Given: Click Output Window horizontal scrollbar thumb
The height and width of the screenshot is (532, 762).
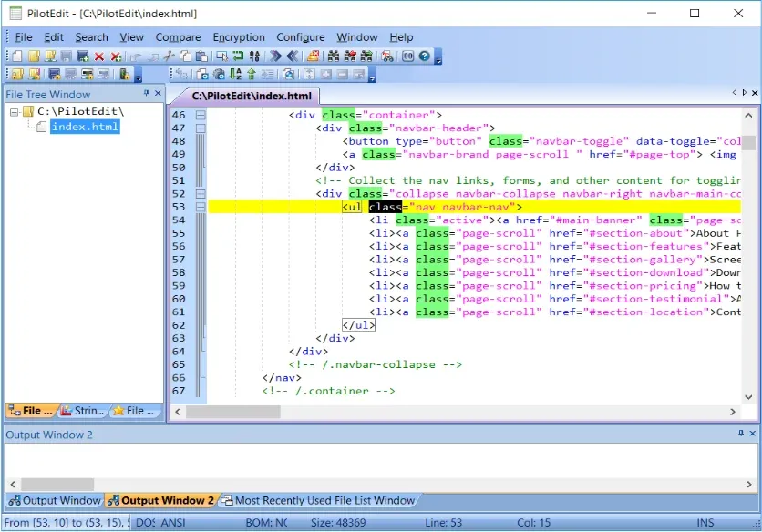Looking at the screenshot, I should coord(57,485).
